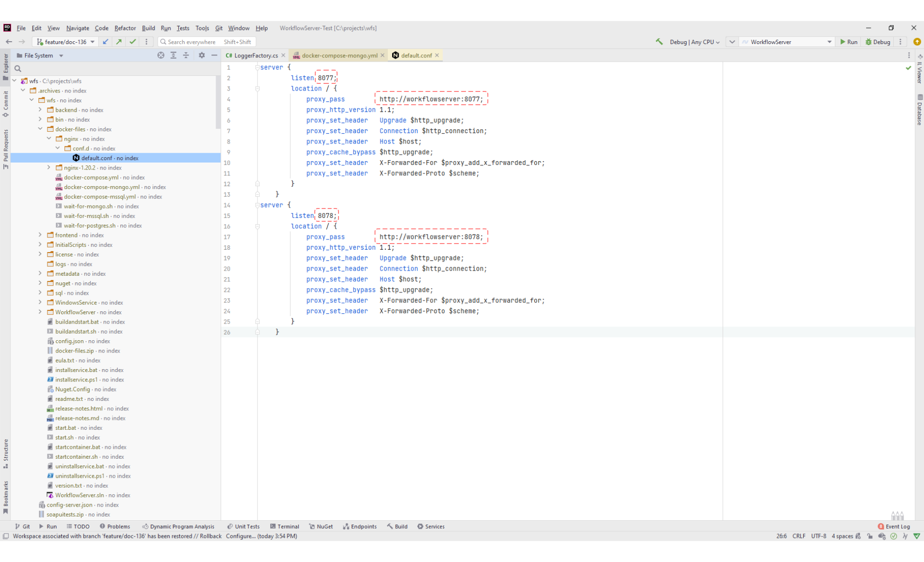Switch to the docker-compose-mongo.yml tab
The width and height of the screenshot is (924, 562).
click(339, 55)
